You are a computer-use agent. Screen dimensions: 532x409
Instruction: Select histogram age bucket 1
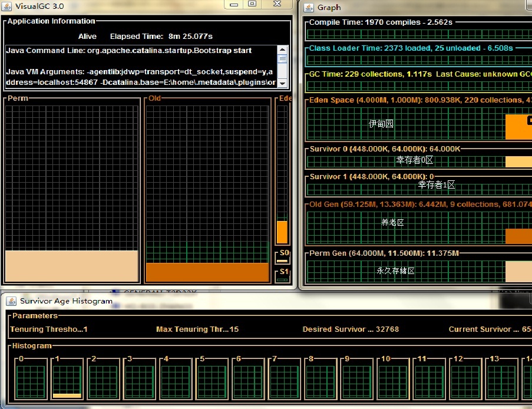pyautogui.click(x=67, y=381)
